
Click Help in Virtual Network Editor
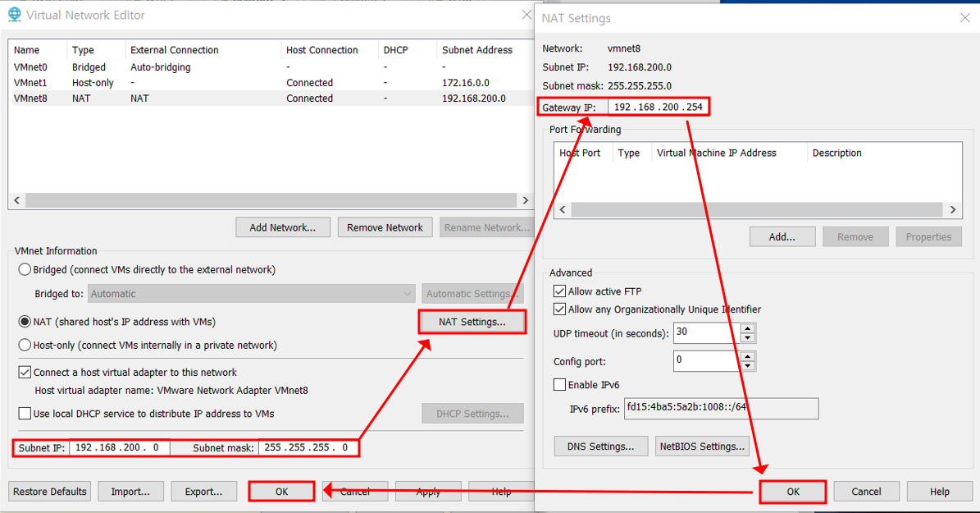pos(501,492)
